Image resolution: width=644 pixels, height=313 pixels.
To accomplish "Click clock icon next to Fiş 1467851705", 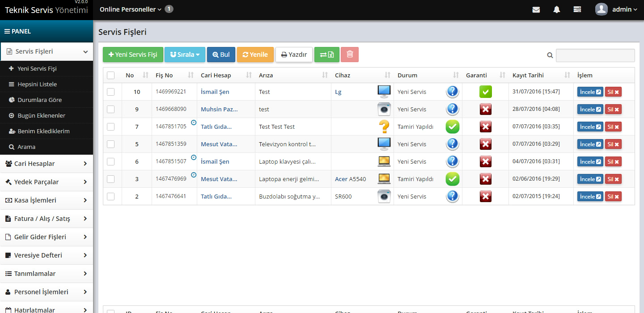I will [x=194, y=122].
